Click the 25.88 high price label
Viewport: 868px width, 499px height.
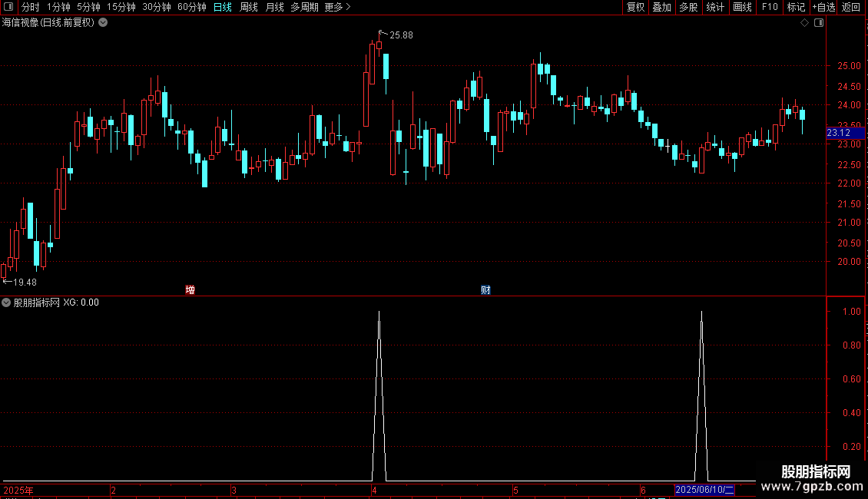tap(401, 35)
